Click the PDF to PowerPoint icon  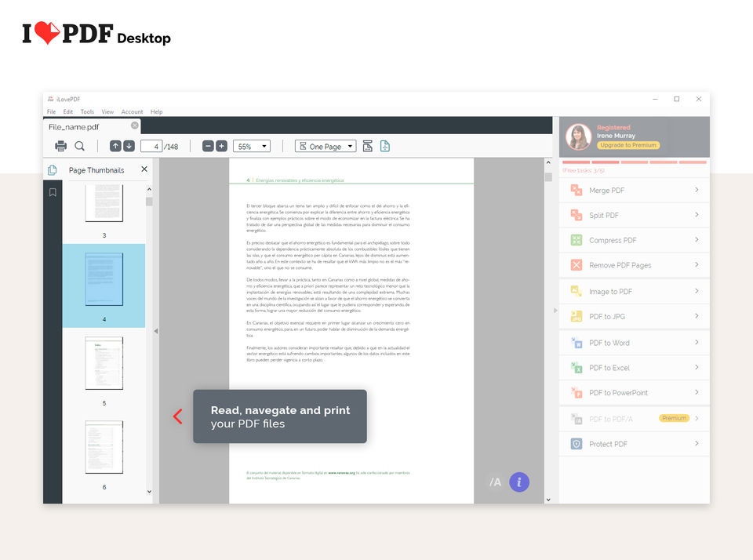(577, 392)
